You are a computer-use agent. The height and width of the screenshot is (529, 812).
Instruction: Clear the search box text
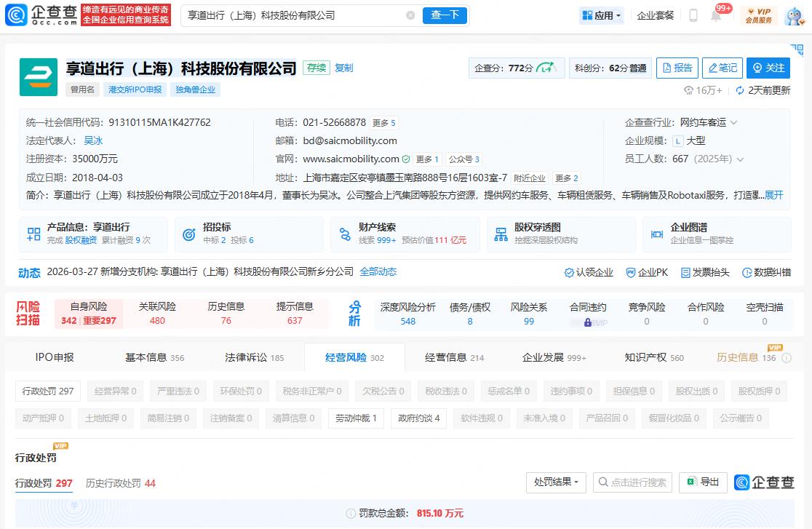(410, 15)
